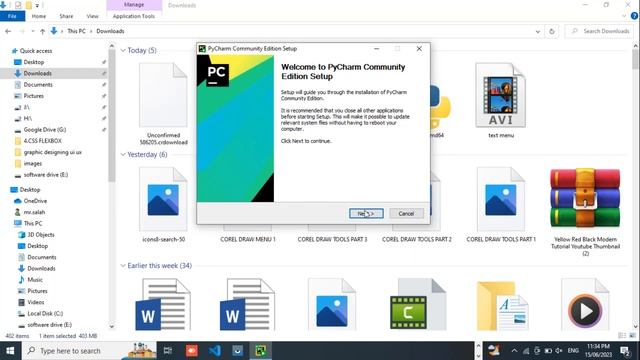Collapse Earlier this week (34) group
The image size is (640, 360).
point(123,265)
